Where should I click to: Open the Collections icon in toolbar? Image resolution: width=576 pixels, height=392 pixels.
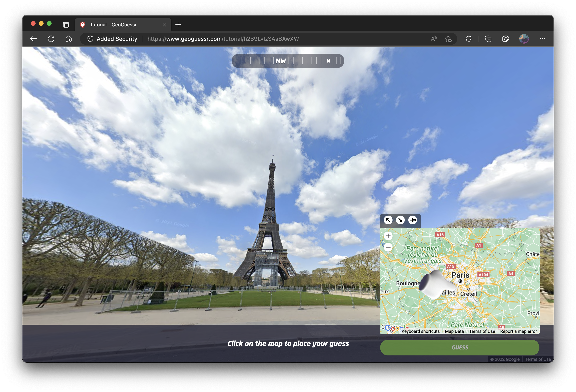pyautogui.click(x=488, y=39)
